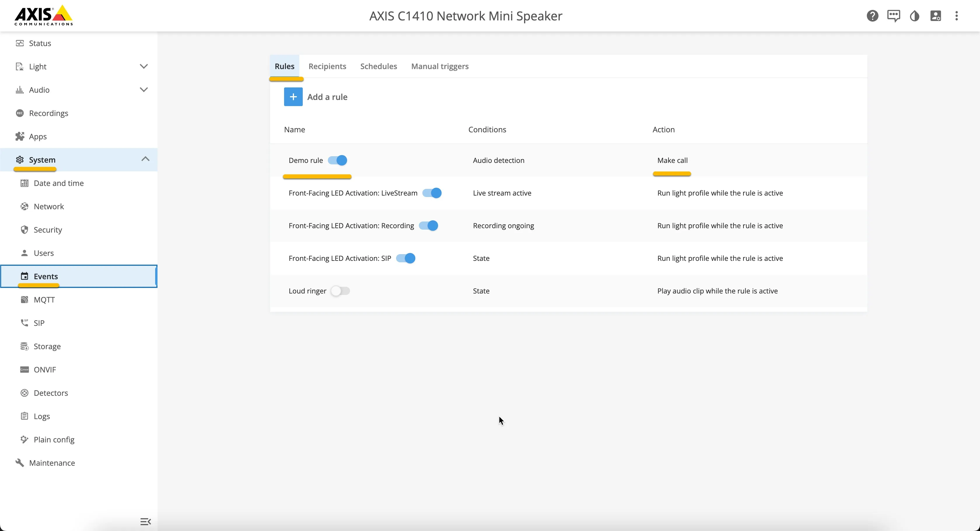Image resolution: width=980 pixels, height=531 pixels.
Task: Toggle the contrast theme icon
Action: click(915, 16)
